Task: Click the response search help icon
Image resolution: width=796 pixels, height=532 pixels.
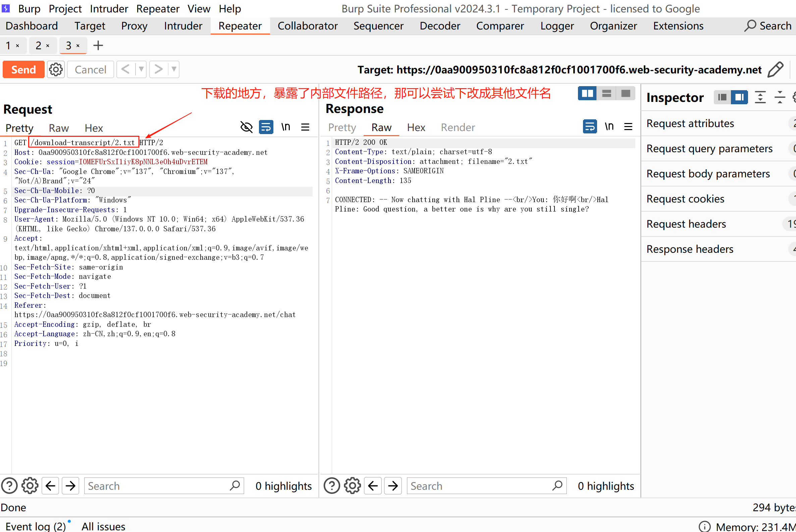Action: (x=331, y=486)
